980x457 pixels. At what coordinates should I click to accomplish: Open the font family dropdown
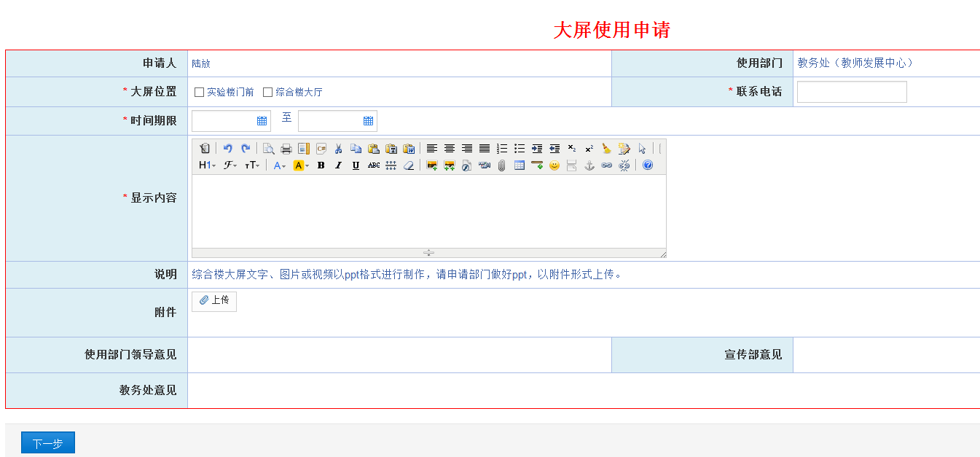click(230, 165)
